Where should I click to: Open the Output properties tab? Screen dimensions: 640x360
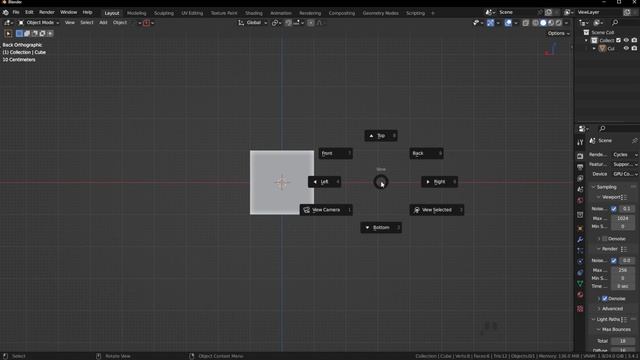pyautogui.click(x=580, y=167)
